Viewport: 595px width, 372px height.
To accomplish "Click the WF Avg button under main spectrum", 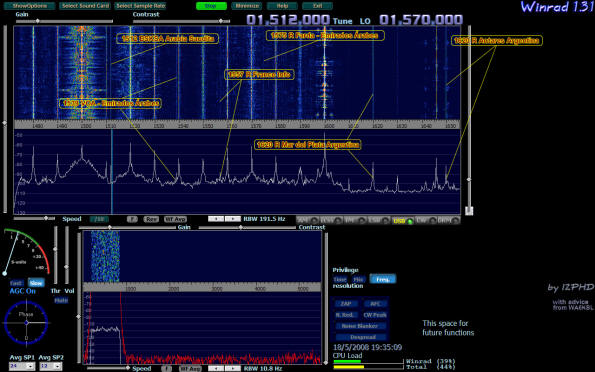I will [175, 219].
